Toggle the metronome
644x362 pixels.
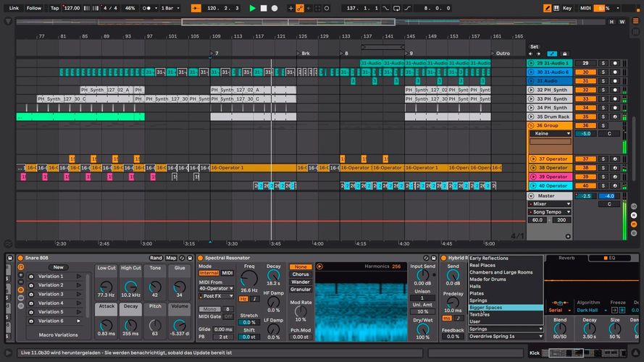pos(146,8)
